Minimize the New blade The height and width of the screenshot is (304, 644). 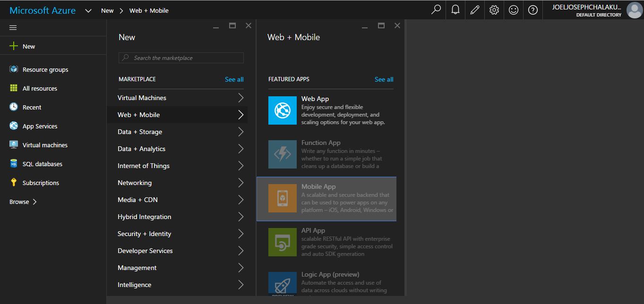pyautogui.click(x=216, y=27)
